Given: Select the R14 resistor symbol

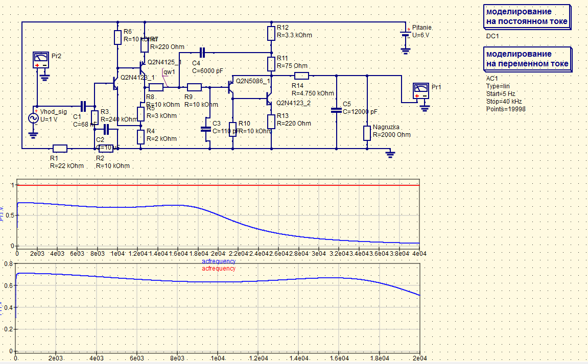Looking at the screenshot, I should tap(300, 75).
